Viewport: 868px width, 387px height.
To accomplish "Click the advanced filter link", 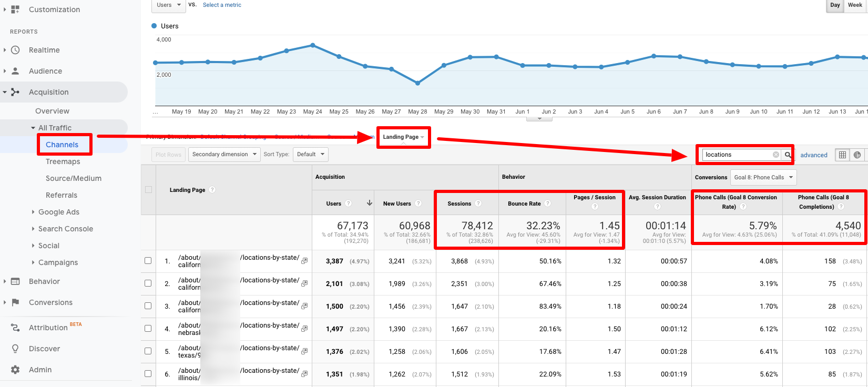I will pyautogui.click(x=813, y=155).
